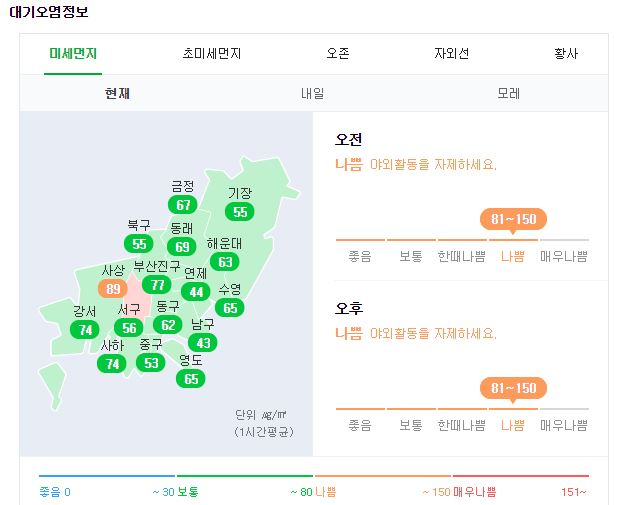Switch to the 초미세먼지 tab
The height and width of the screenshot is (505, 619).
212,53
